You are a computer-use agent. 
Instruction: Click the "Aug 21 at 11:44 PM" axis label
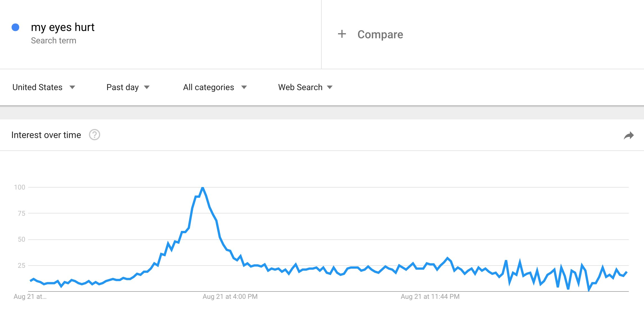(x=430, y=297)
